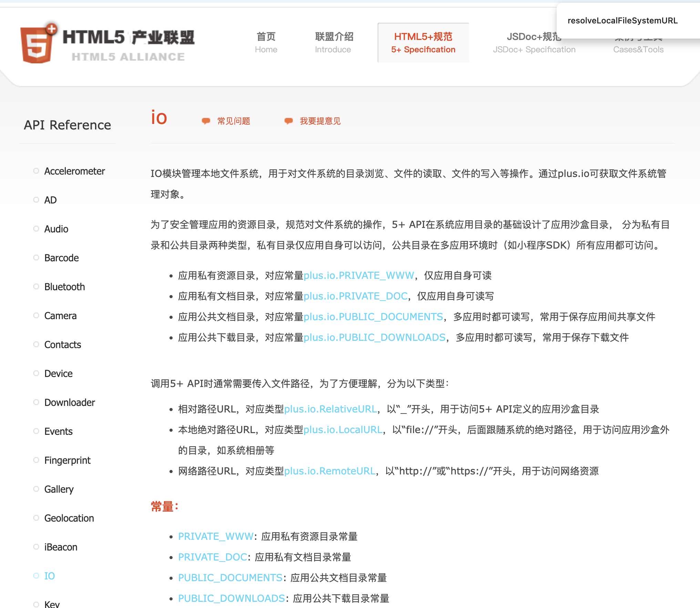Open the 首页 Home tab
Screen dimensions: 700x608
[266, 43]
